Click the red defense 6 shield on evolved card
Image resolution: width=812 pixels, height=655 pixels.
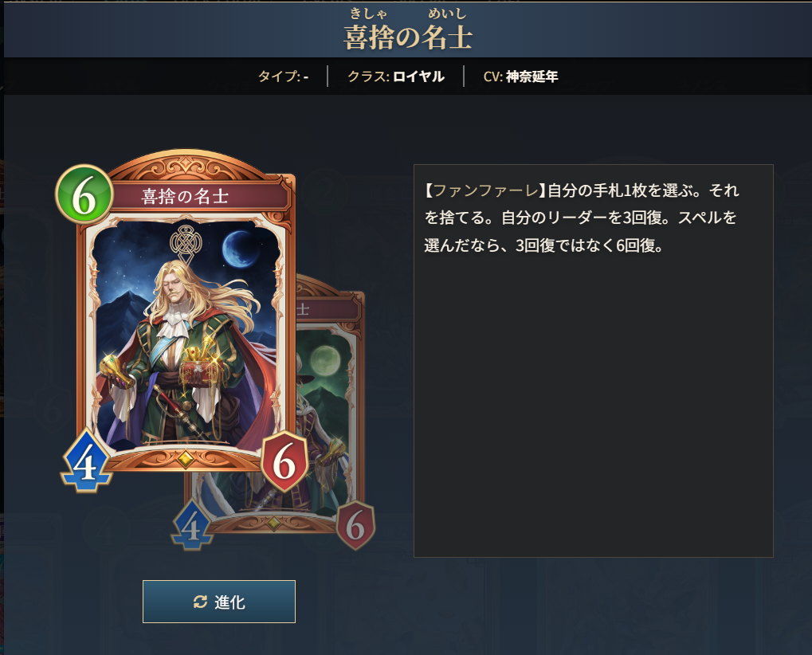(355, 525)
